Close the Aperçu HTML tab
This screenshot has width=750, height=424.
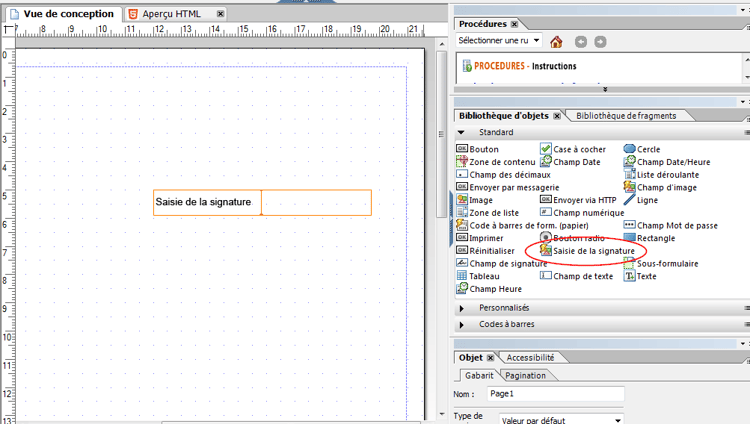click(221, 14)
